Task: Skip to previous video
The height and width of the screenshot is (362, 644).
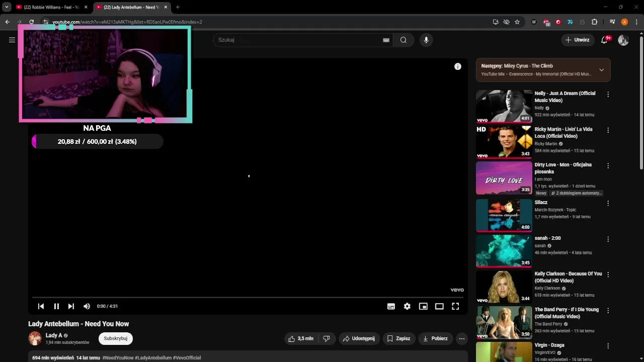Action: click(41, 306)
